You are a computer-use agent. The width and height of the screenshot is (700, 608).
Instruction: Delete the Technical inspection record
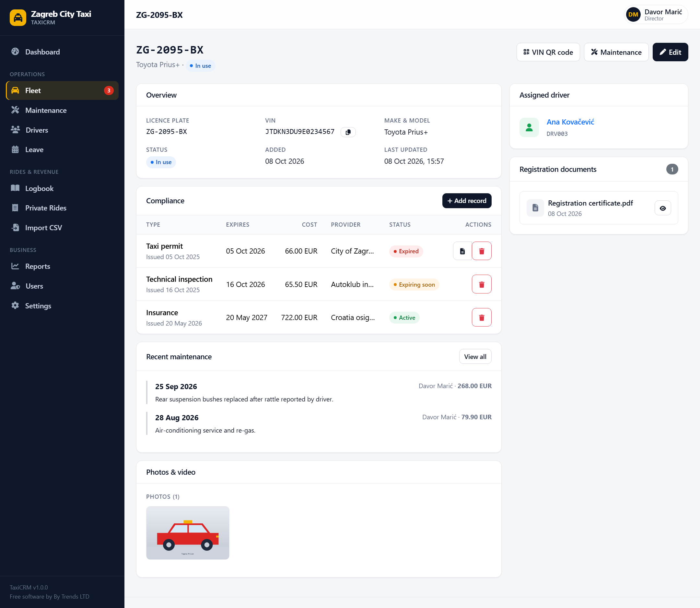pos(482,284)
